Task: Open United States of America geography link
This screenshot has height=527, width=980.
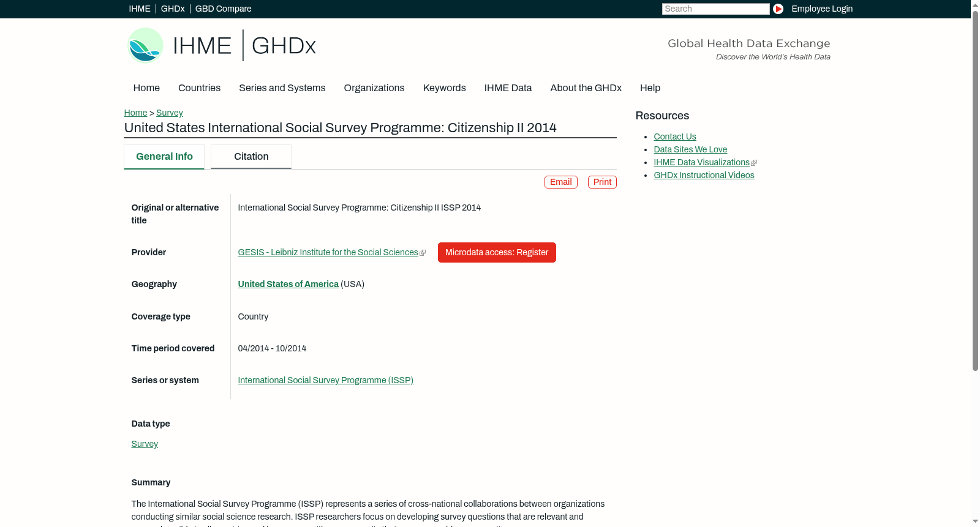Action: [x=288, y=284]
